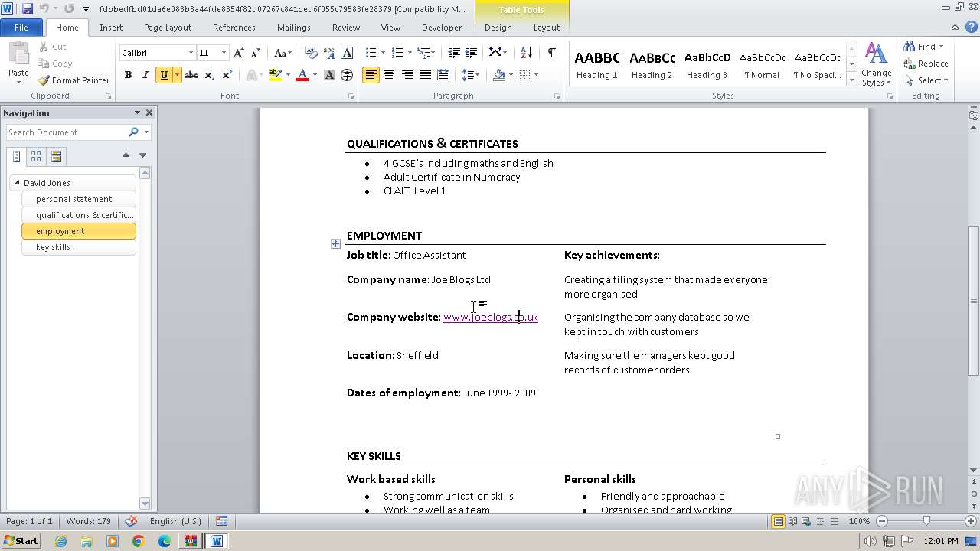This screenshot has height=551, width=980.
Task: Click the table move handle
Action: pyautogui.click(x=335, y=244)
